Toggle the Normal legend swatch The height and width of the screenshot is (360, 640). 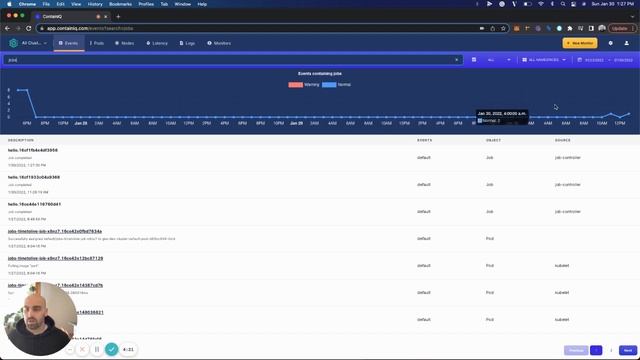(x=329, y=84)
